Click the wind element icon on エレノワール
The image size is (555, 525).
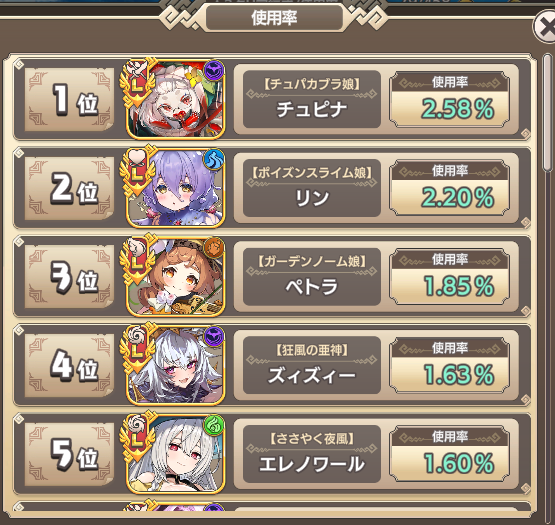point(214,425)
